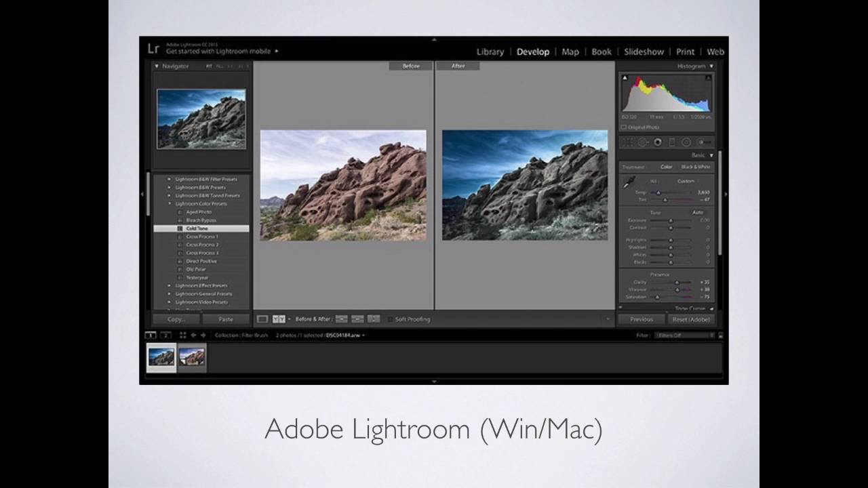The width and height of the screenshot is (868, 488).
Task: Select the Graduated Filter tool
Action: 672,142
